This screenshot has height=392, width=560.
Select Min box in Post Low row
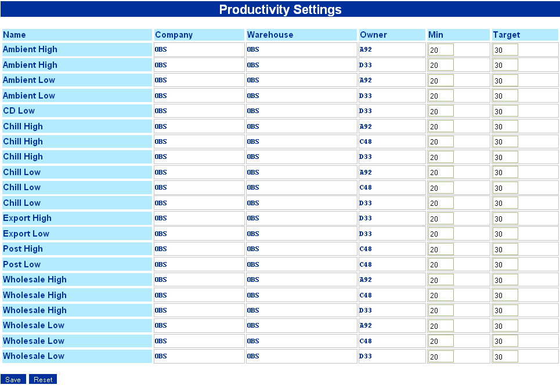point(440,264)
